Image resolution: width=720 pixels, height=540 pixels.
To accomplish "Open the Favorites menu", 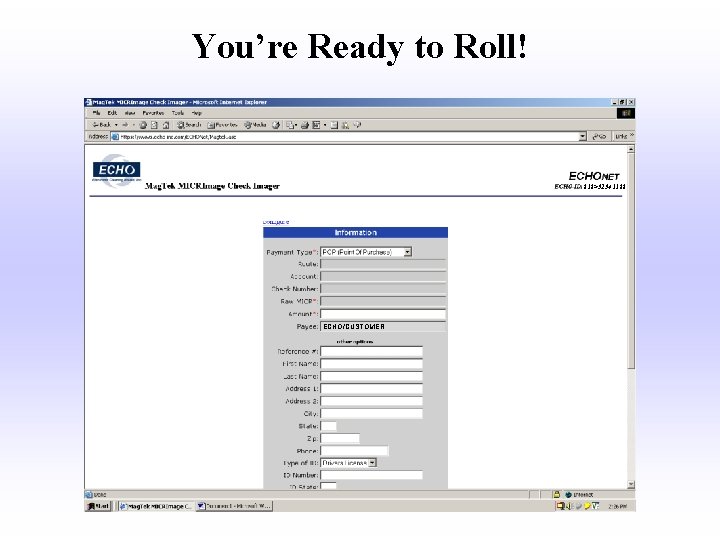I will pyautogui.click(x=153, y=113).
